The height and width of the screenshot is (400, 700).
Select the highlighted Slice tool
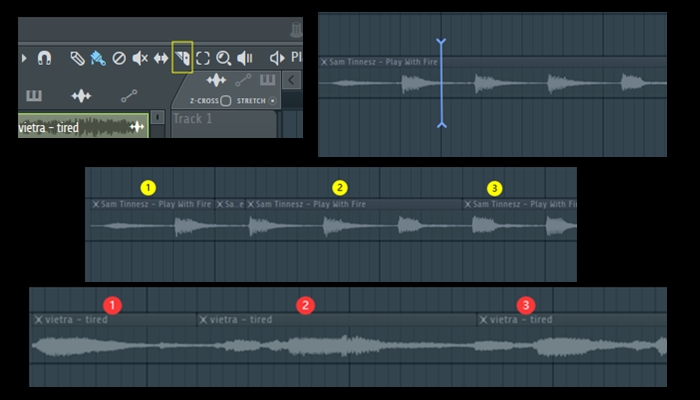(182, 58)
